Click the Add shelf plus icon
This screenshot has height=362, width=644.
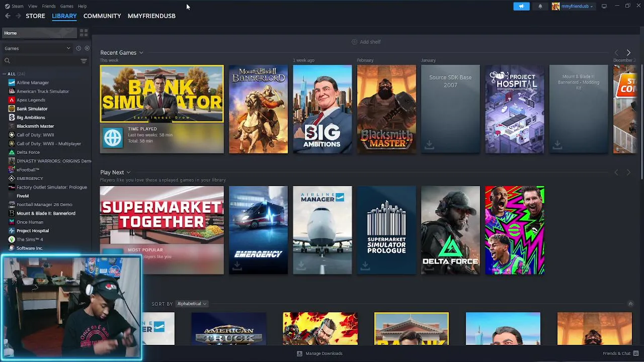[354, 42]
